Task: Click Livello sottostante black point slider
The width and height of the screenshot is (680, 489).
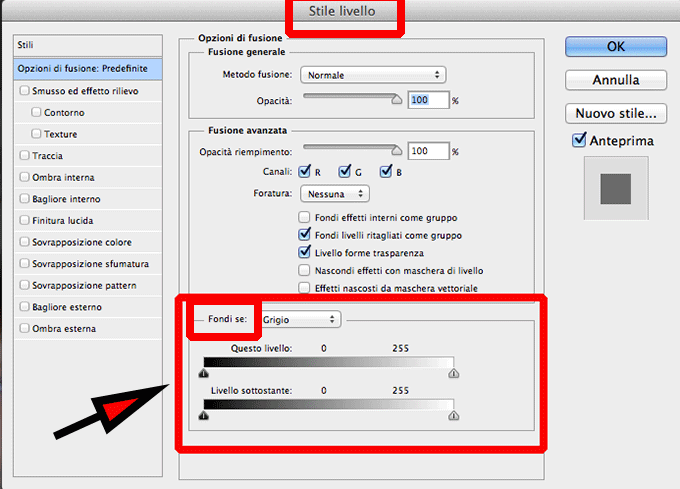Action: 203,416
